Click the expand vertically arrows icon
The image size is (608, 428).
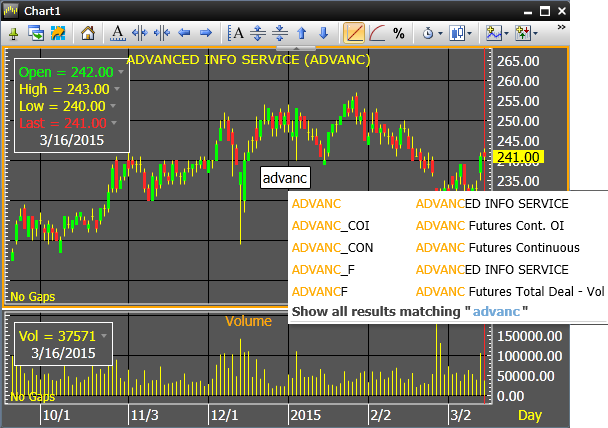pos(258,33)
